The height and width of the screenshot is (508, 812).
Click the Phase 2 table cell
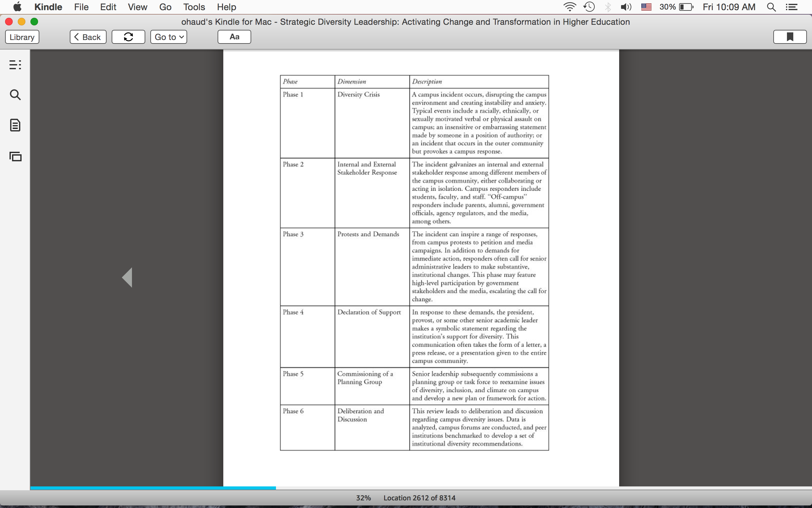[x=307, y=193]
